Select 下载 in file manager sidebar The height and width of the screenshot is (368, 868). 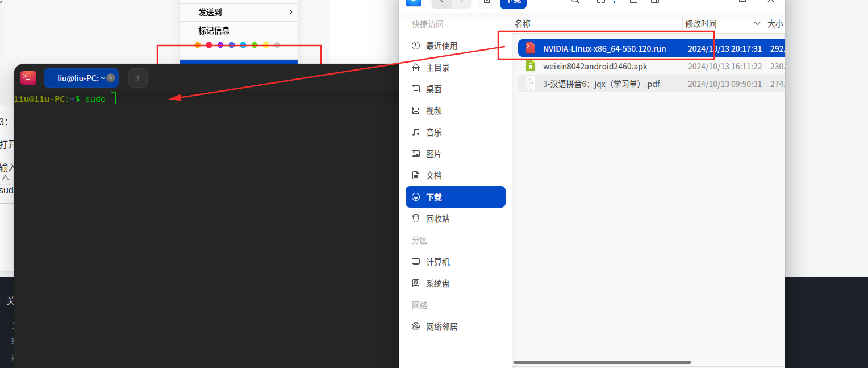[x=456, y=197]
